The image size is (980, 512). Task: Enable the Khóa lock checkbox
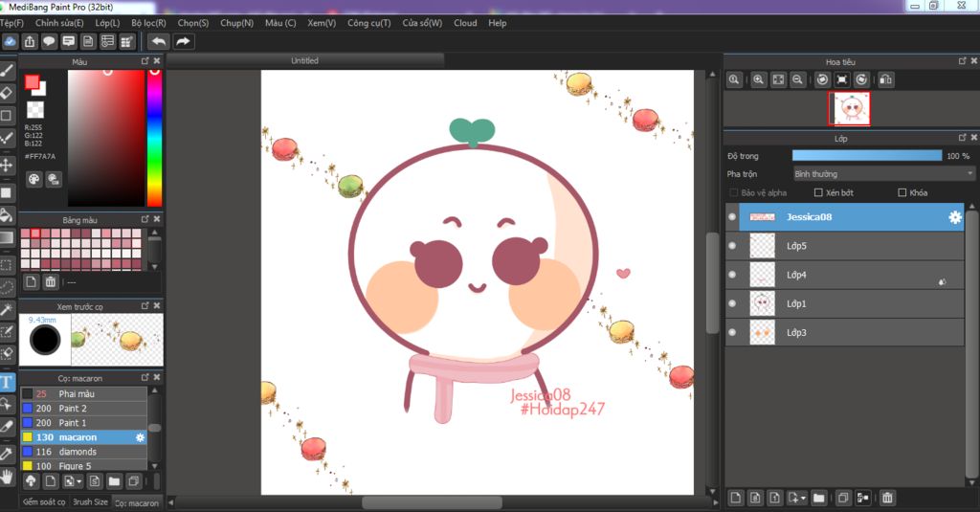click(x=902, y=192)
